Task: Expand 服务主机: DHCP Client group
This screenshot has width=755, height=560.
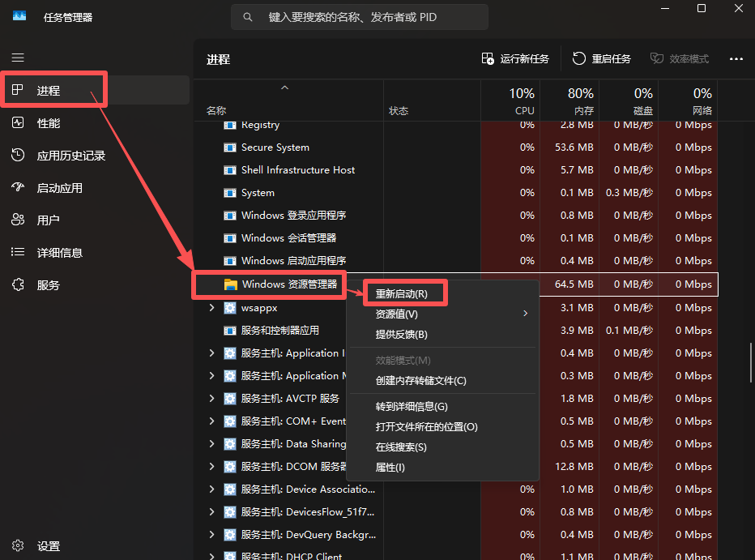Action: [x=211, y=557]
